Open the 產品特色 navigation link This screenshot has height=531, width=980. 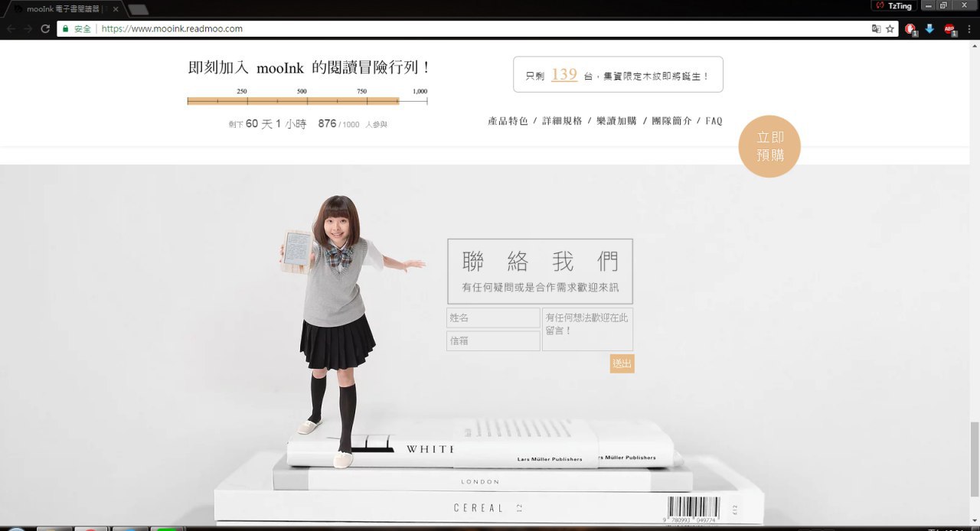(508, 121)
